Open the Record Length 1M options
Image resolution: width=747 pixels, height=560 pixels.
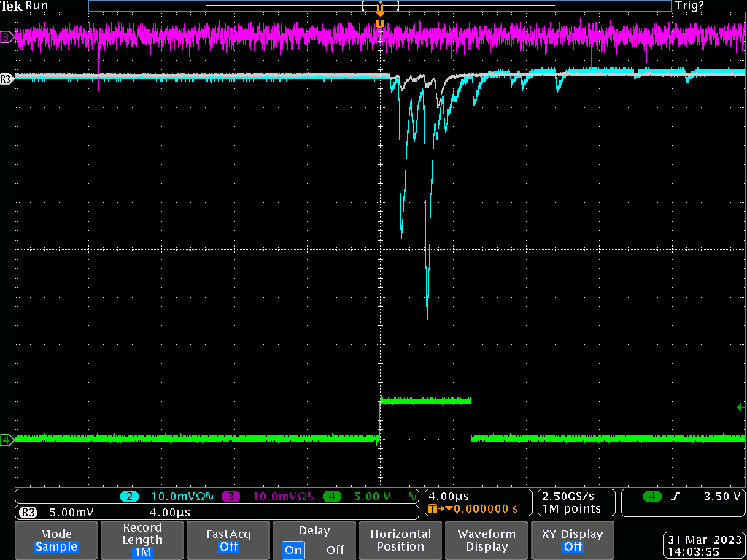click(x=142, y=540)
